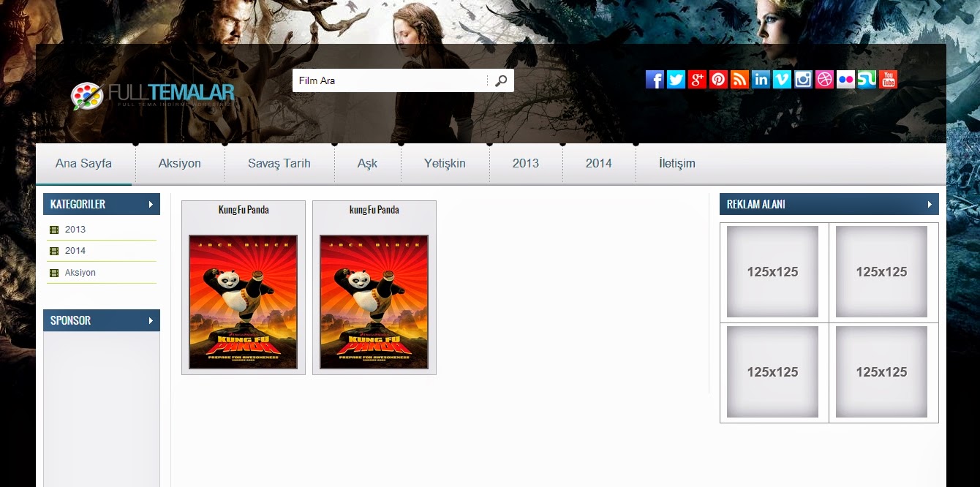Expand the Sponsor panel arrow

[x=151, y=320]
